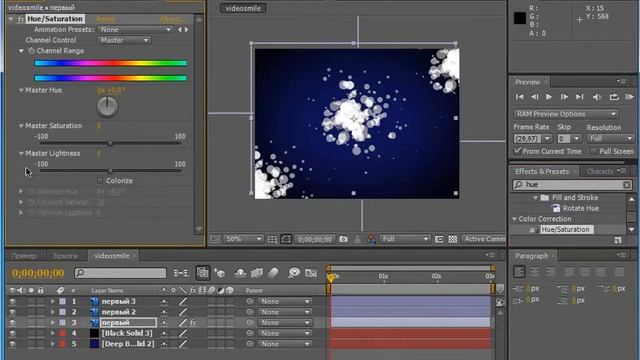The height and width of the screenshot is (360, 640).
Task: Select the Effects & Presets tab
Action: click(542, 172)
